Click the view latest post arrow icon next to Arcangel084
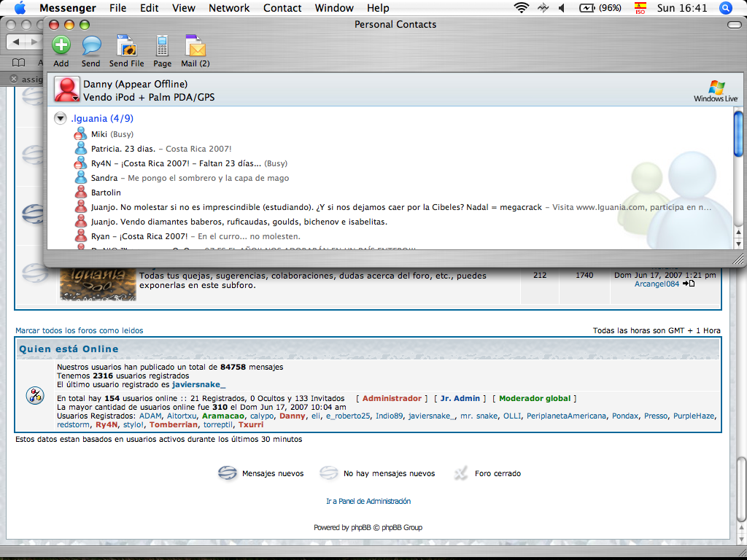This screenshot has height=560, width=747. [689, 284]
